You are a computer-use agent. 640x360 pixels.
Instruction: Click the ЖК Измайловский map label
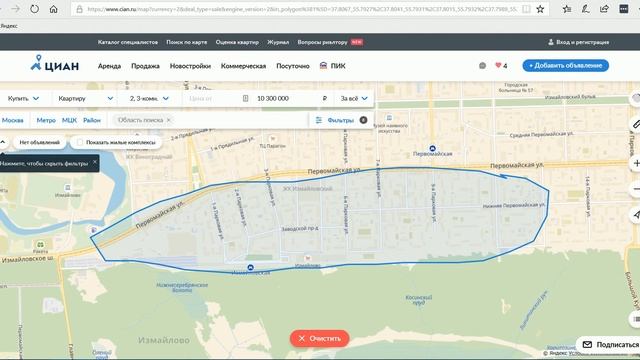pyautogui.click(x=308, y=189)
